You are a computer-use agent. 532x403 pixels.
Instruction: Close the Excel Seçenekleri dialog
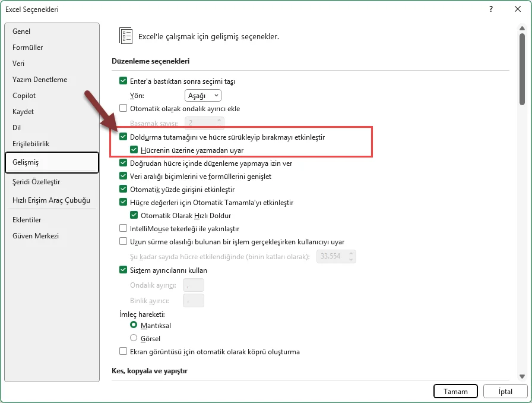click(518, 9)
